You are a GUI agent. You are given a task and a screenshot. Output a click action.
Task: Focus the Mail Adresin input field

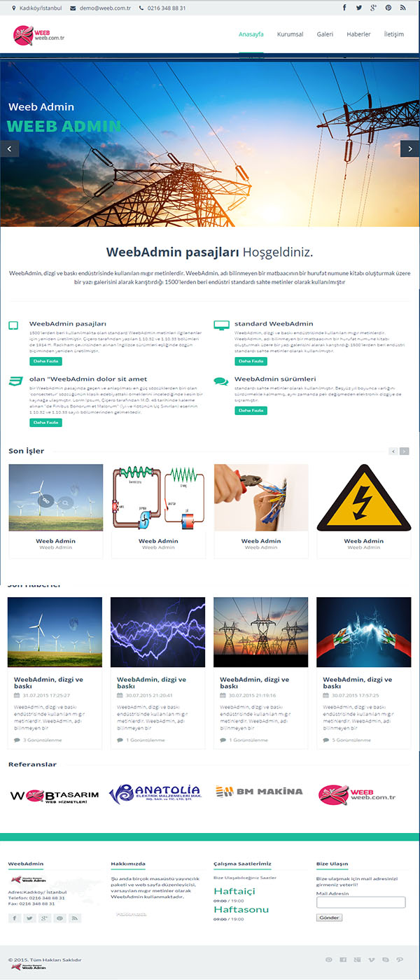pos(360,903)
